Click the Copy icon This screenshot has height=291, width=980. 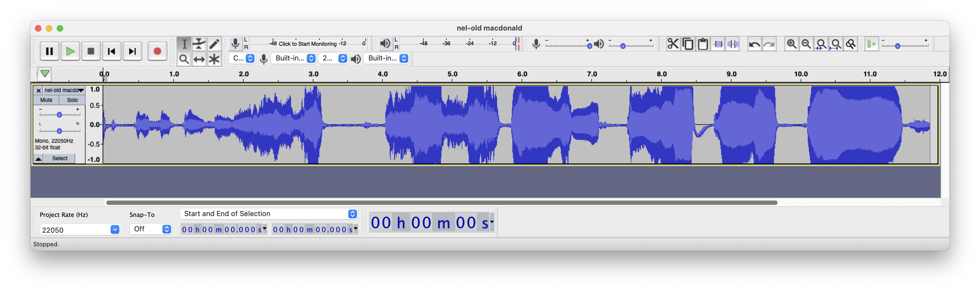point(688,44)
